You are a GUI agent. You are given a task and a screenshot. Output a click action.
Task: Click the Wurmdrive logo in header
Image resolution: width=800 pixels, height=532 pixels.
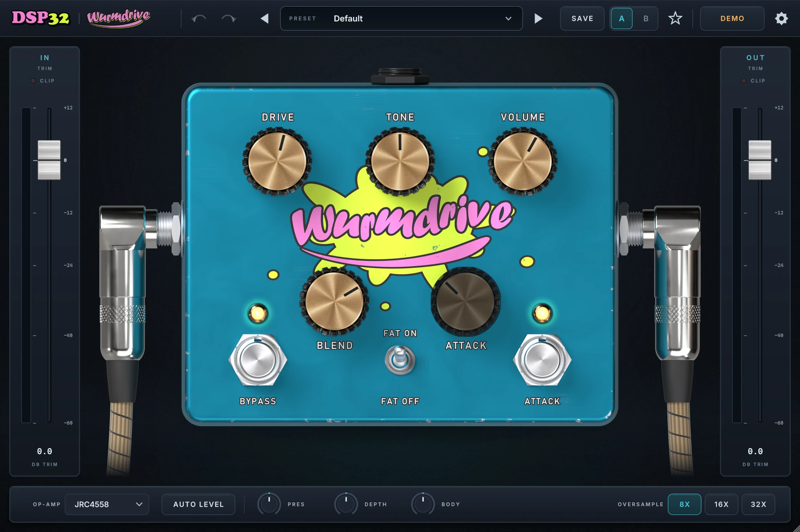coord(118,18)
